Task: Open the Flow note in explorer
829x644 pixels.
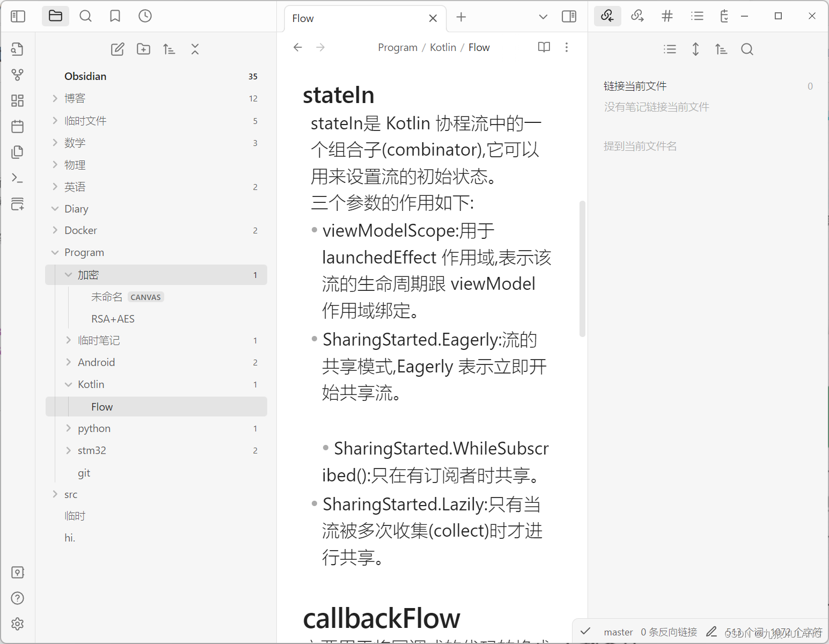Action: pyautogui.click(x=156, y=407)
